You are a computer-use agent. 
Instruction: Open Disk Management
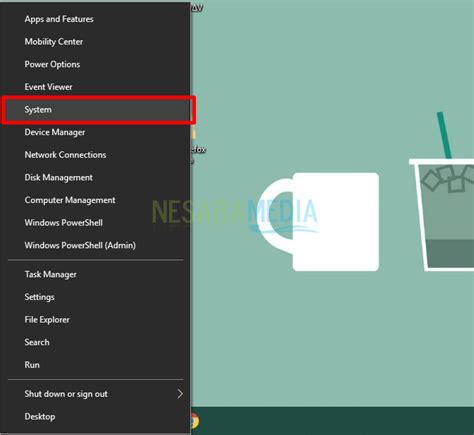[x=95, y=178]
